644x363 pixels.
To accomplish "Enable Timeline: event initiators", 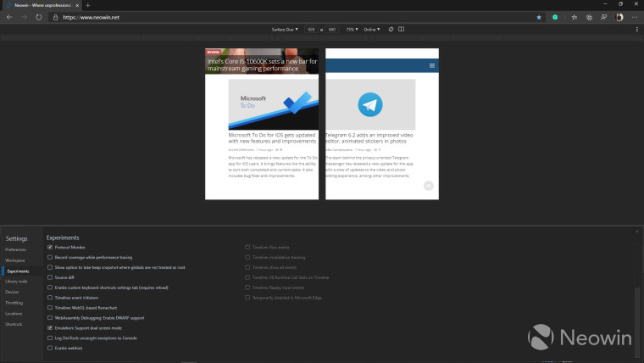I will coord(50,298).
